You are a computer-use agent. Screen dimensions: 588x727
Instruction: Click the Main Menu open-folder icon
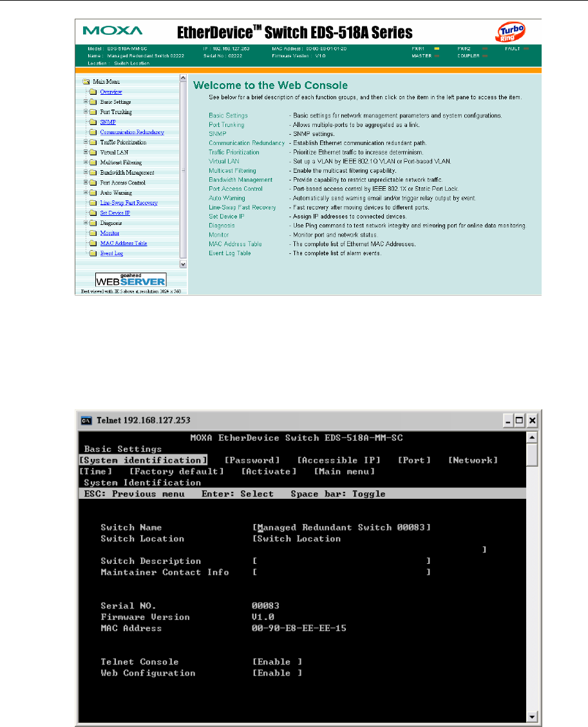[86, 82]
